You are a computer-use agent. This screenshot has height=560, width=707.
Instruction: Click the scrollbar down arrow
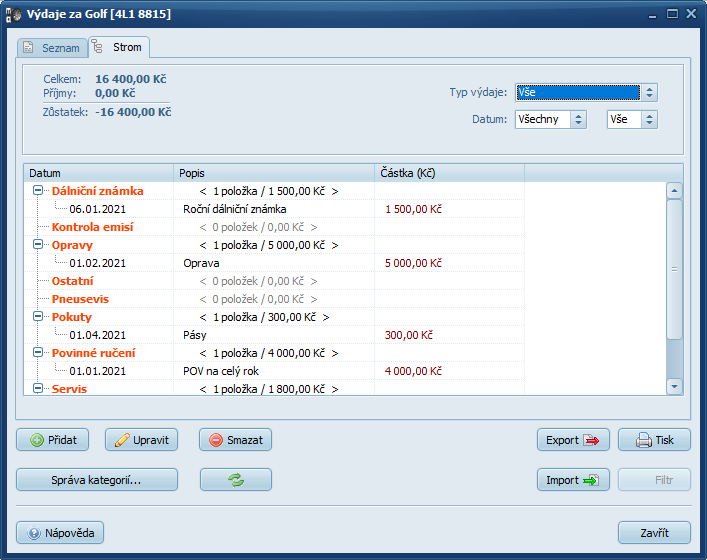pyautogui.click(x=674, y=386)
